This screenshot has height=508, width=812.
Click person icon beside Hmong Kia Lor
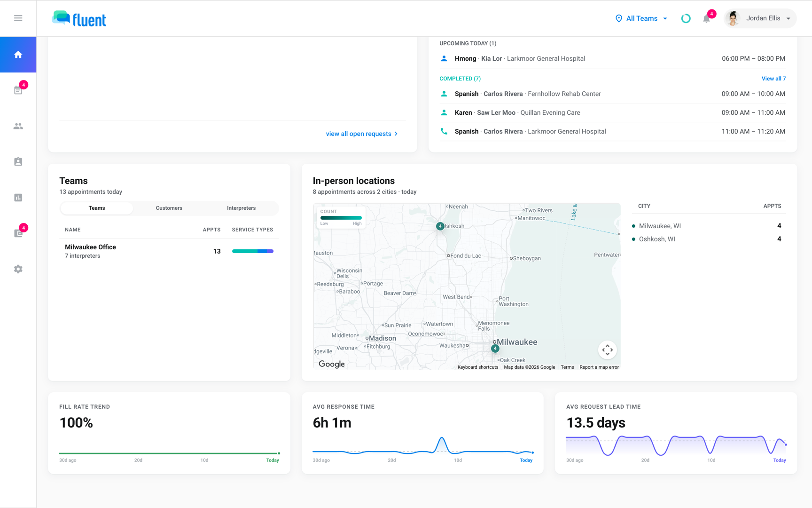point(444,58)
